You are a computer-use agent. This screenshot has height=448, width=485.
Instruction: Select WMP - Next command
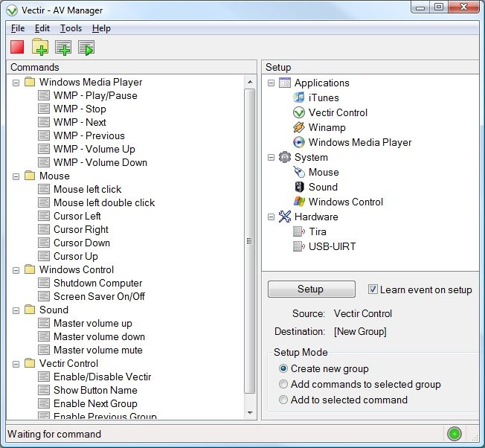point(80,122)
